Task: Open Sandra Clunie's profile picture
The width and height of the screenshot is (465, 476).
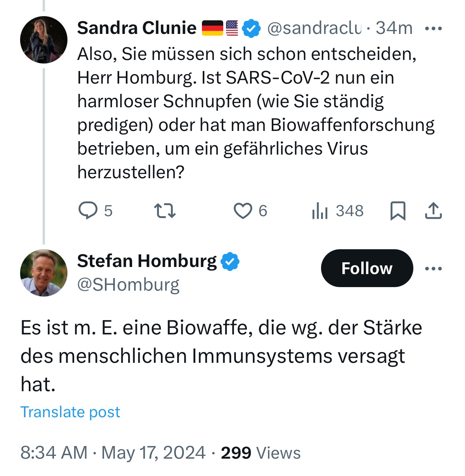Action: [44, 39]
